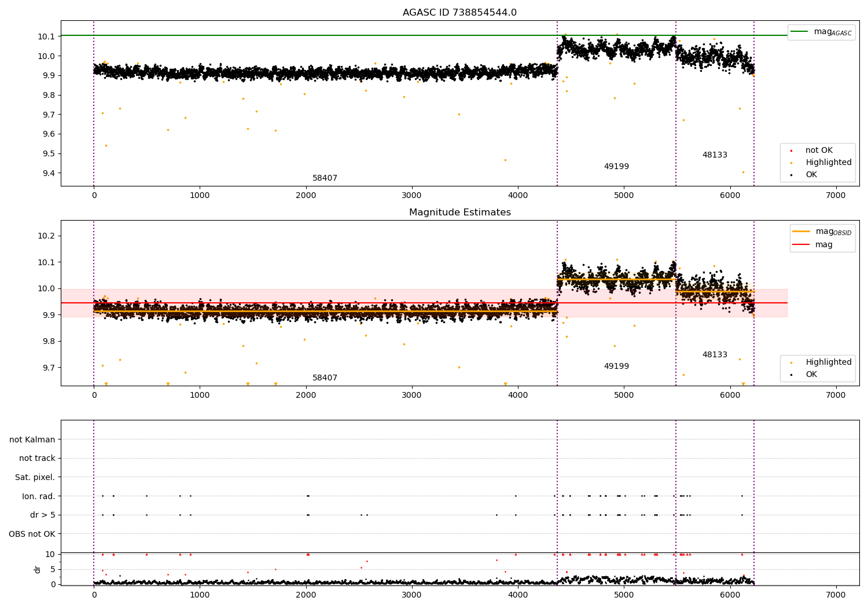Click the 9.5 tick on top plot y-axis
868x608 pixels.
tap(47, 153)
